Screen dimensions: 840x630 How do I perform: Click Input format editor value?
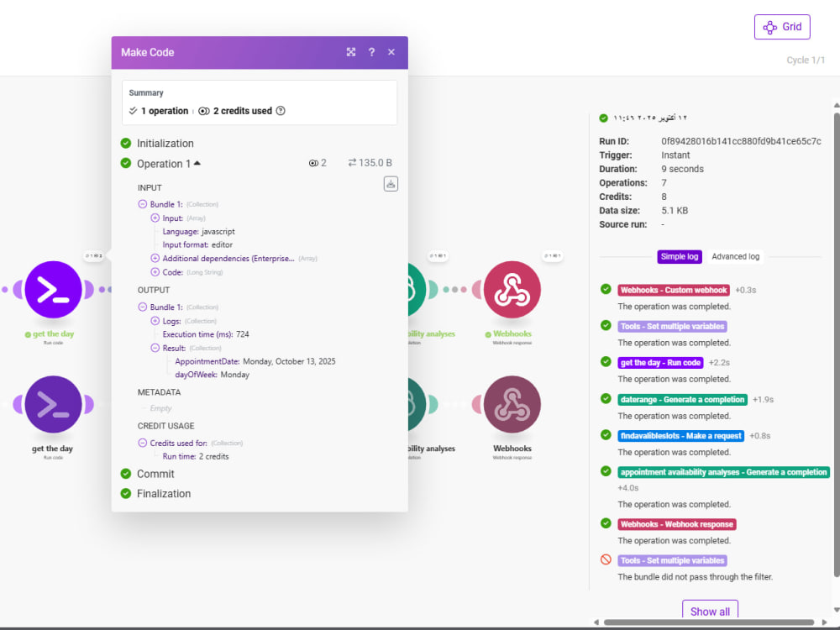click(x=222, y=244)
